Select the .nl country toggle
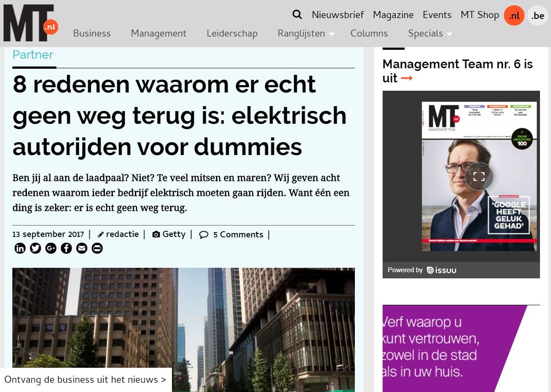This screenshot has height=392, width=551. 514,15
